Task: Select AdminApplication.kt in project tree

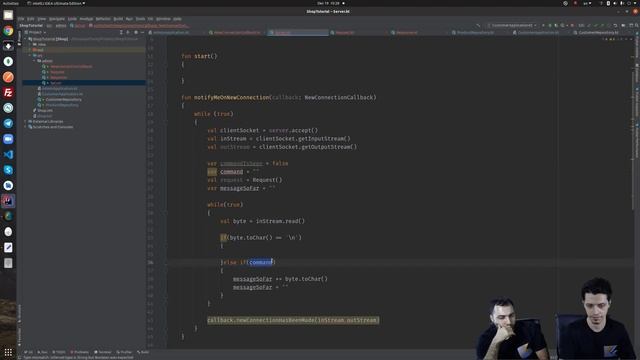Action: pos(60,88)
